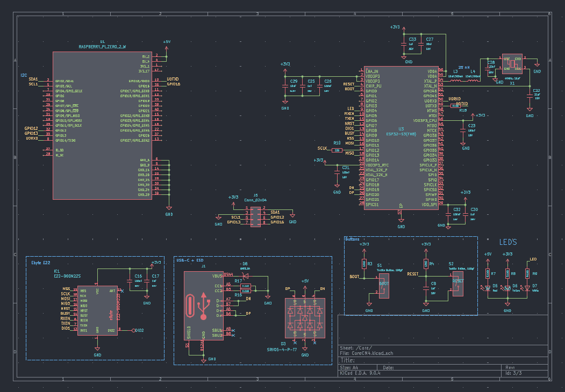This screenshot has height=392, width=565.
Task: Select the ESP32-S3 U3 chip symbol
Action: tap(402, 137)
